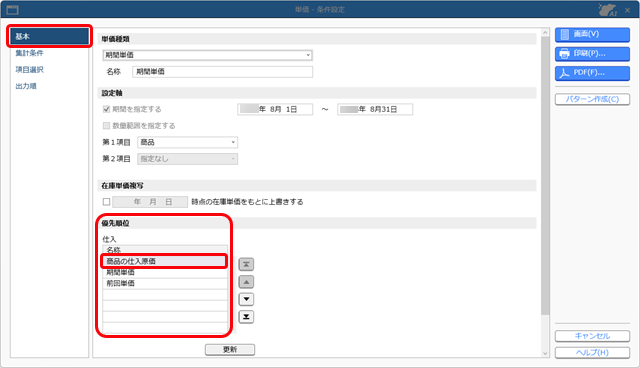Viewport: 640px width, 368px height.
Task: Click the キャンセル button
Action: (x=592, y=336)
